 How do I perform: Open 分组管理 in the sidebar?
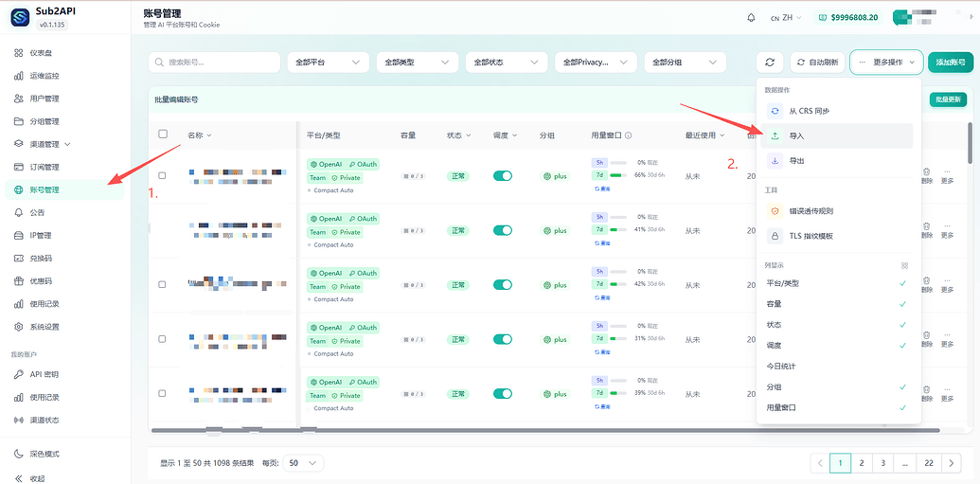click(65, 121)
